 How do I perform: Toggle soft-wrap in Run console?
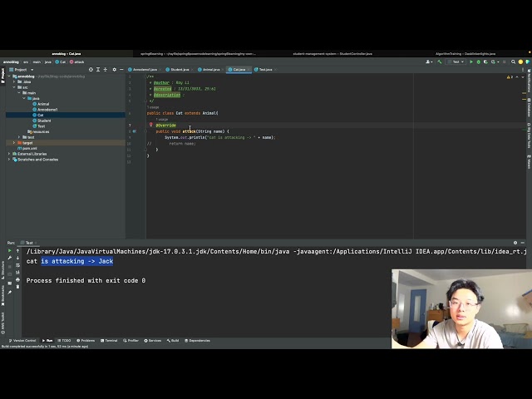coord(17,265)
